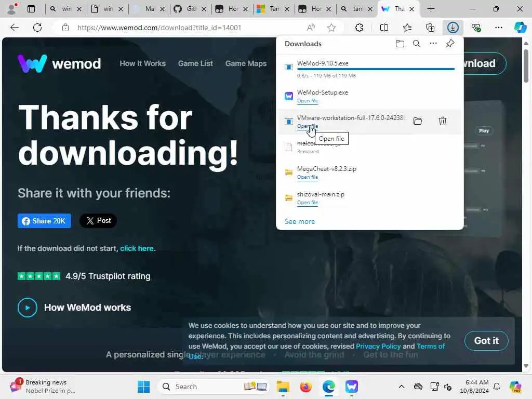
Task: View site information lock icon
Action: coord(65,28)
